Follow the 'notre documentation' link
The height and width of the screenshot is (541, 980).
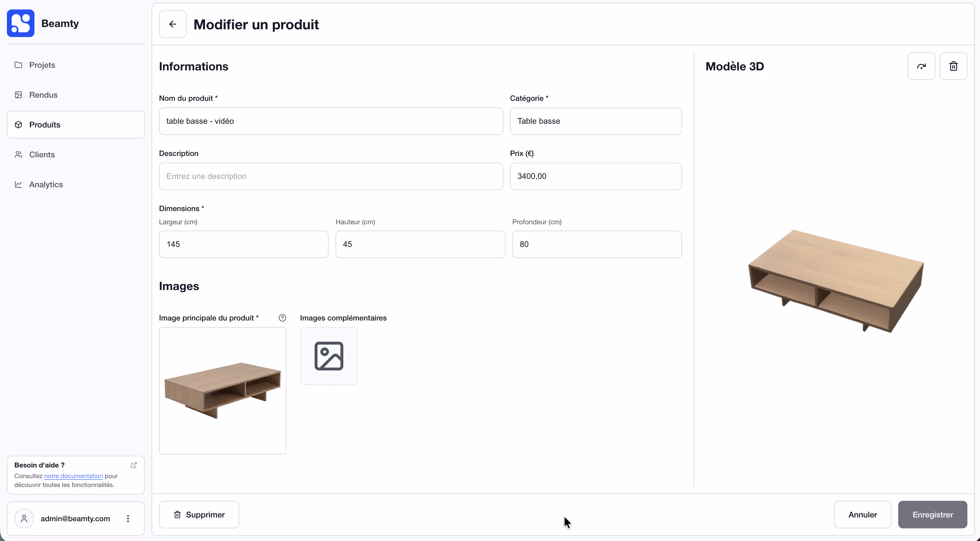coord(73,476)
